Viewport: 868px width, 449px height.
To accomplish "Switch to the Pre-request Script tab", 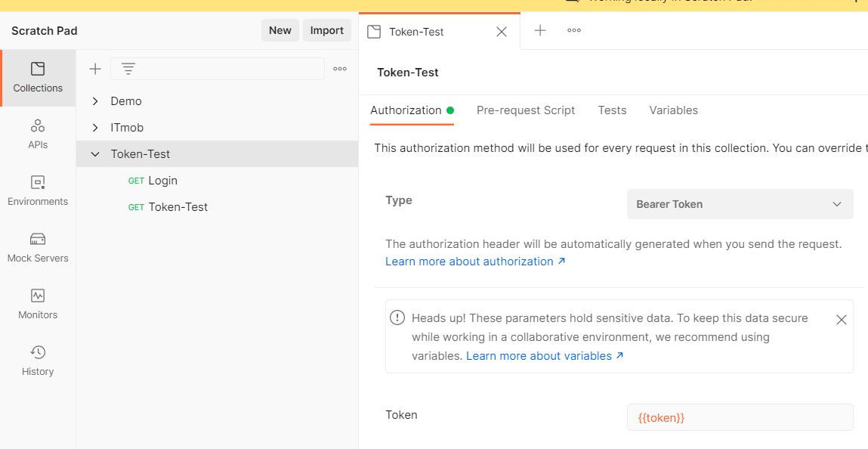I will click(x=525, y=110).
